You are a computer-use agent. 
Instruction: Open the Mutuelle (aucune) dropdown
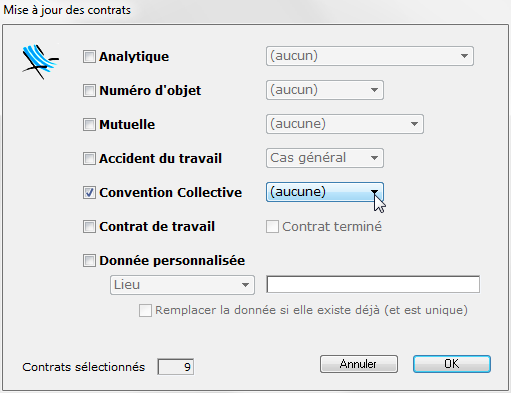click(x=345, y=124)
